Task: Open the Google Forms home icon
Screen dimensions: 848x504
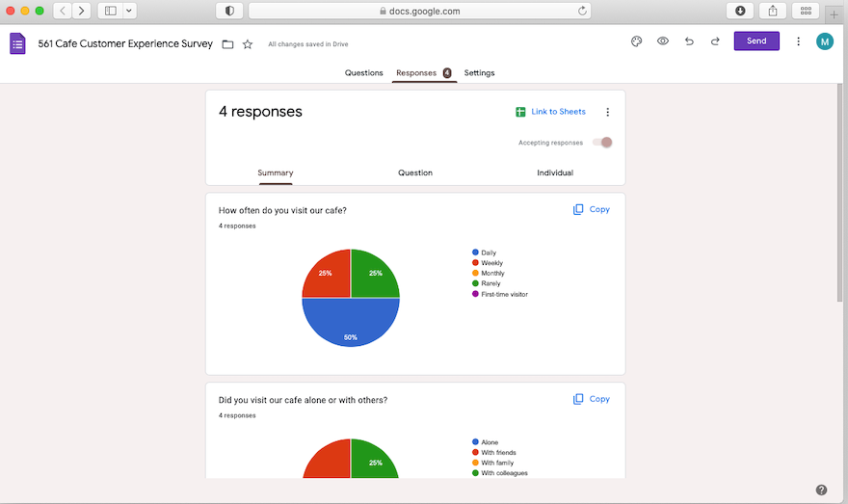Action: tap(17, 43)
